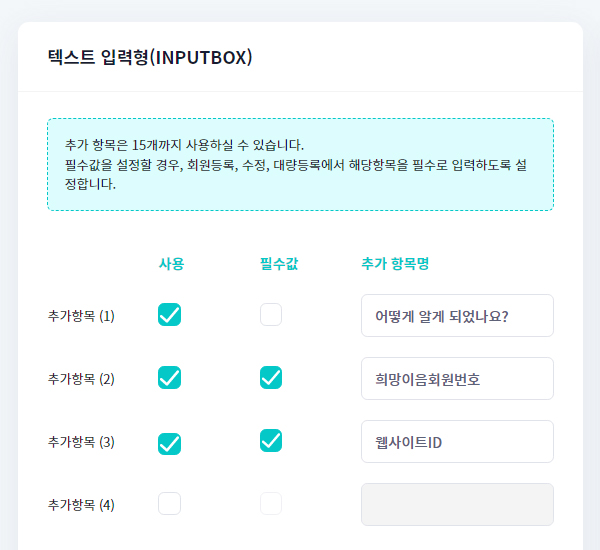Select the 추가항목 (2) row label
This screenshot has width=600, height=550.
tap(81, 379)
